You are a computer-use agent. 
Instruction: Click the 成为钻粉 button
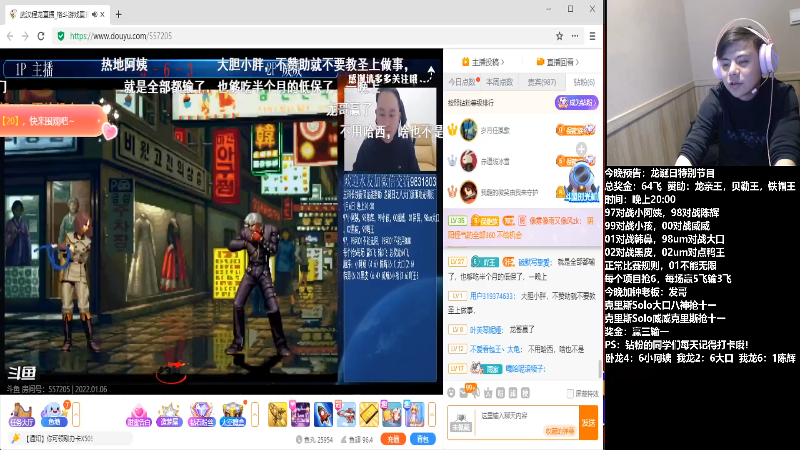577,103
